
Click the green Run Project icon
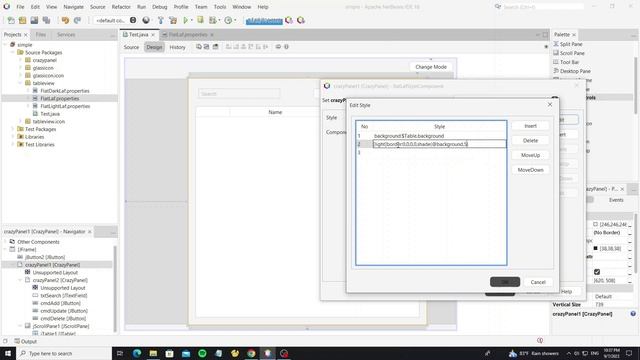tap(186, 20)
